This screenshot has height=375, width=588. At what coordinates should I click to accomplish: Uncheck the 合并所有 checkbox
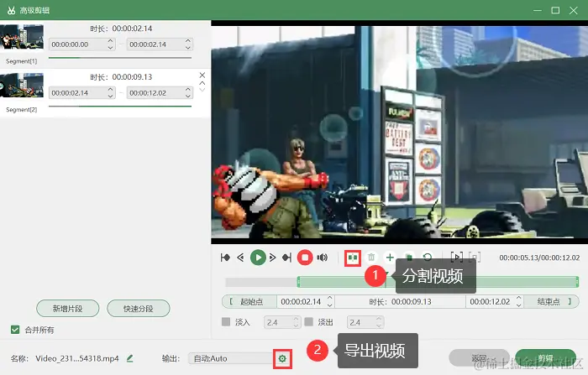click(15, 330)
